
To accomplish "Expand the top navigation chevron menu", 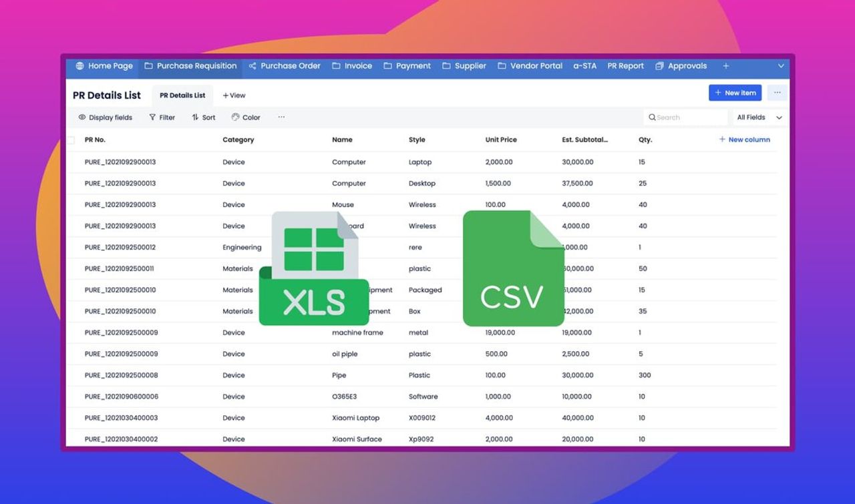I will pos(781,66).
